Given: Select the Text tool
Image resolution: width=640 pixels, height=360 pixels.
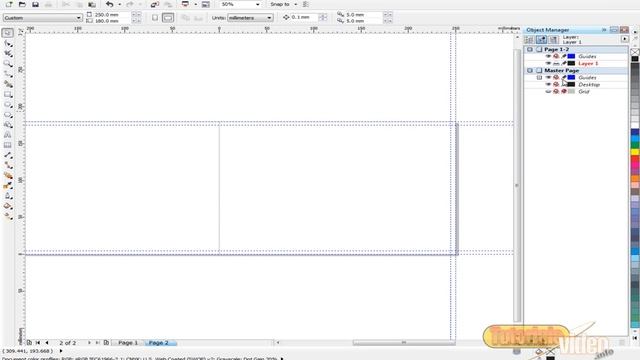Looking at the screenshot, I should [8, 135].
